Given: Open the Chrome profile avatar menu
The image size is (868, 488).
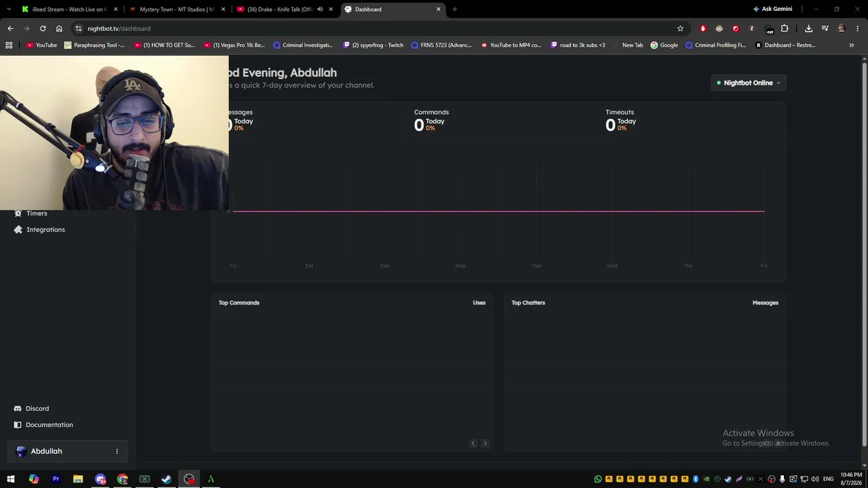Looking at the screenshot, I should (841, 28).
